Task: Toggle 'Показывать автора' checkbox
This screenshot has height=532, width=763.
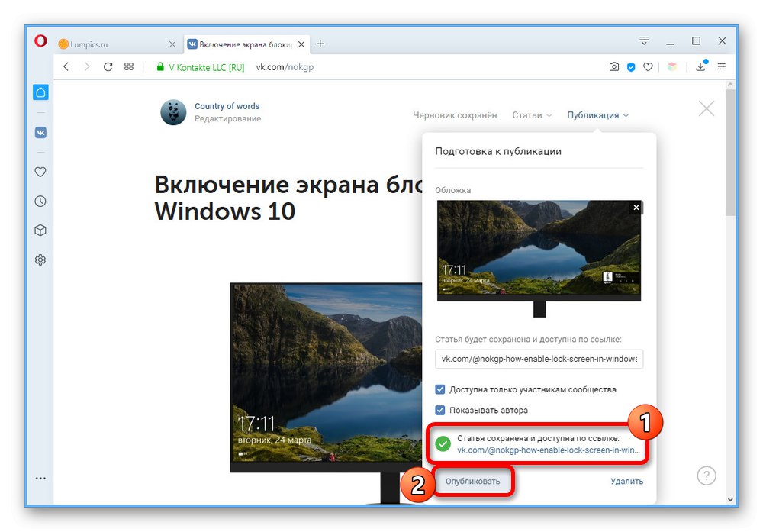Action: 440,410
